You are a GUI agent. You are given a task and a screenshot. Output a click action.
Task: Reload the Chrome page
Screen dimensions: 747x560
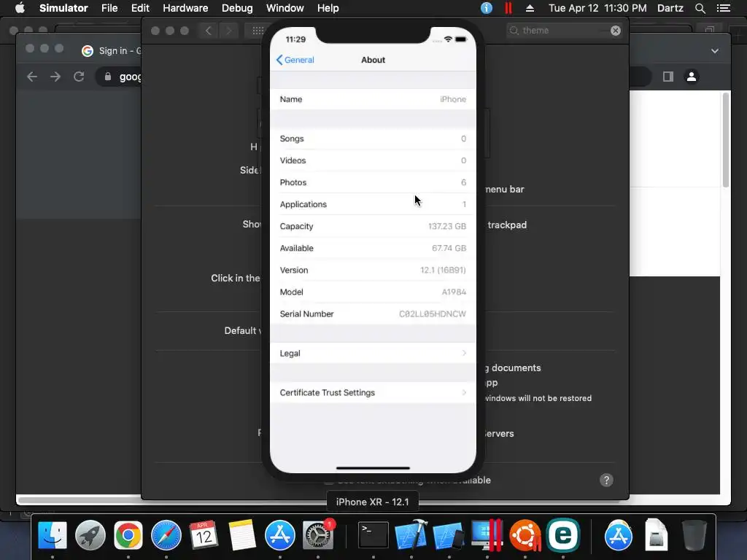(79, 77)
